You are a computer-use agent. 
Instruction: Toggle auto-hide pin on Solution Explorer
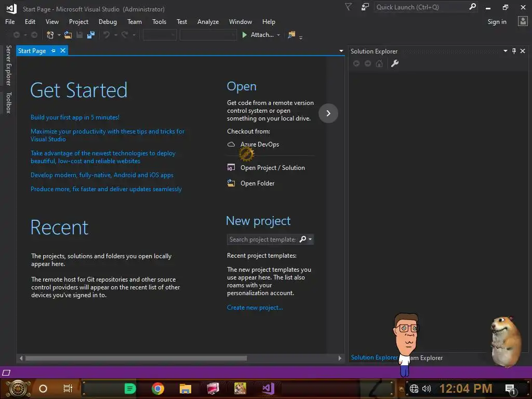514,51
